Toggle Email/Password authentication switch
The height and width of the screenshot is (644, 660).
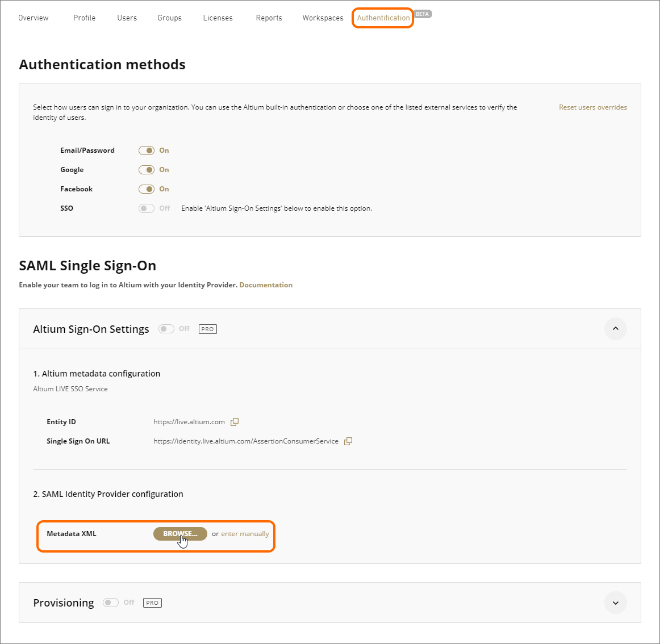pos(147,150)
